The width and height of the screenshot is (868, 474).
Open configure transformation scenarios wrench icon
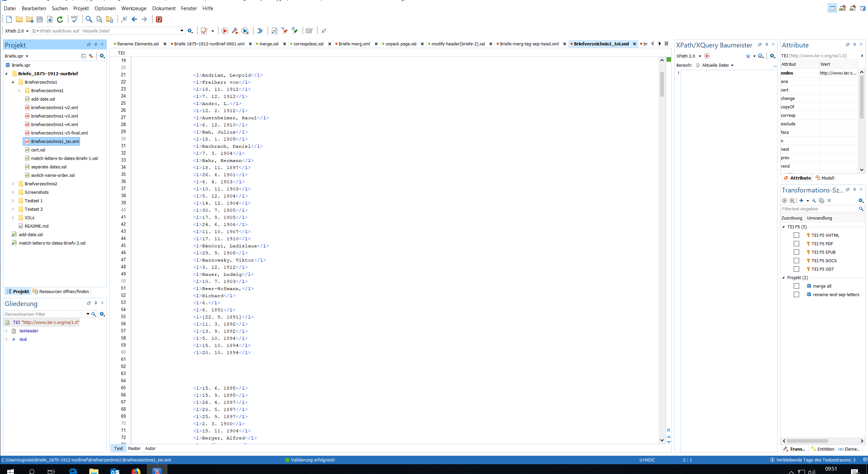(235, 31)
